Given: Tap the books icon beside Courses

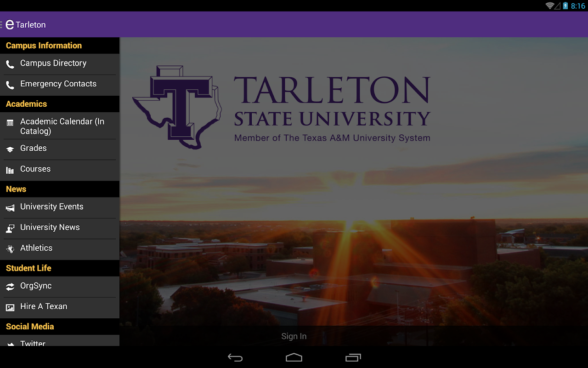Looking at the screenshot, I should (10, 170).
